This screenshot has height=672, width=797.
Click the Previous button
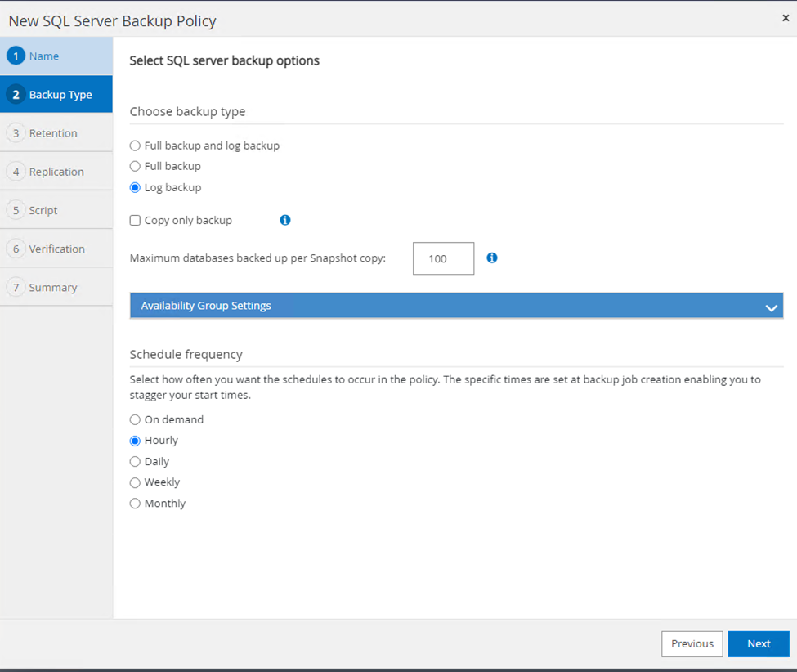pyautogui.click(x=692, y=643)
